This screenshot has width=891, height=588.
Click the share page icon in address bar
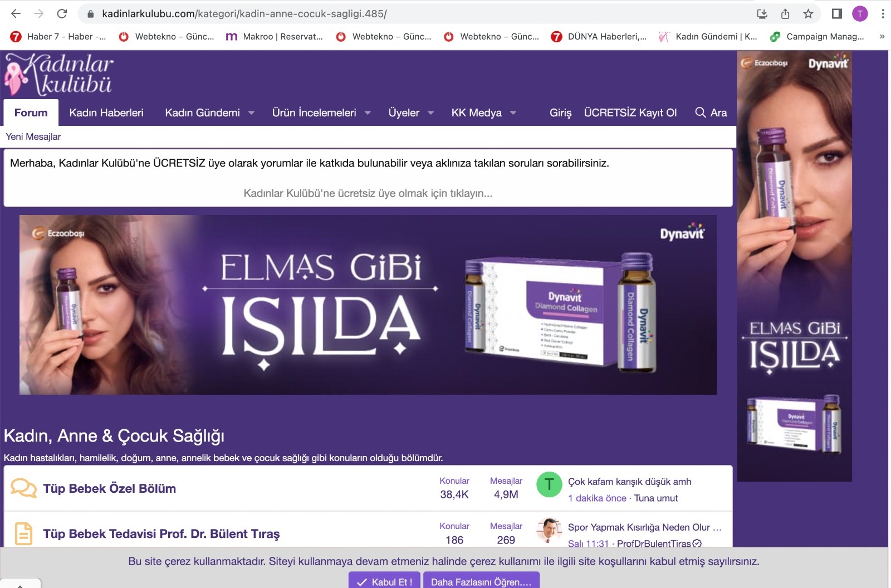coord(785,14)
